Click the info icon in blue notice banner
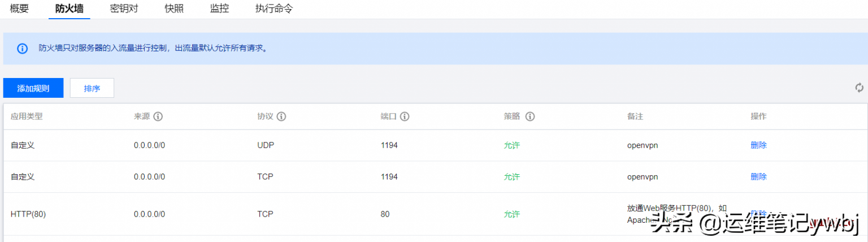This screenshot has height=242, width=868. (22, 49)
